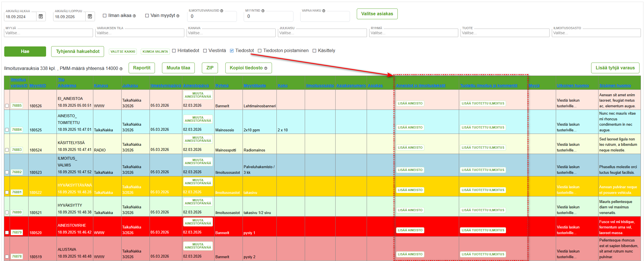
Task: Click help icon beside Myyntiid label
Action: click(263, 11)
